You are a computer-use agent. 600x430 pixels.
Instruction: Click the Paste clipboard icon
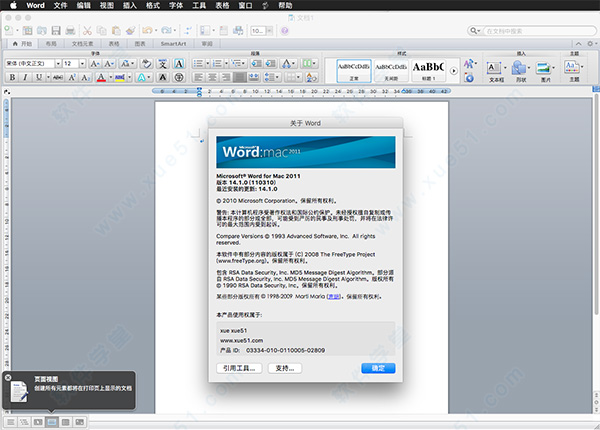116,31
